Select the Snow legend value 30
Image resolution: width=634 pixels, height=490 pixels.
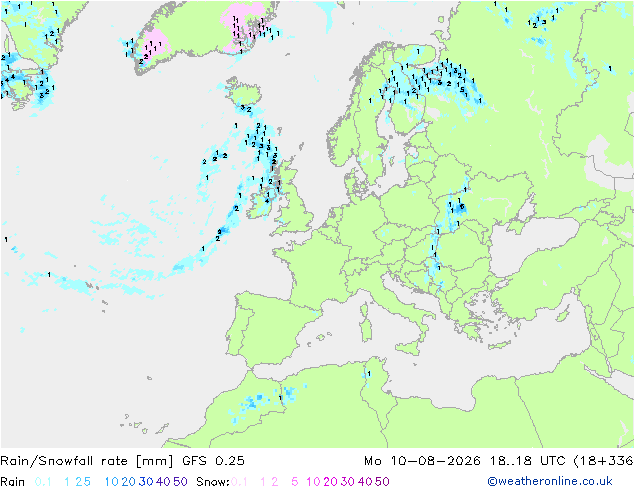[348, 482]
